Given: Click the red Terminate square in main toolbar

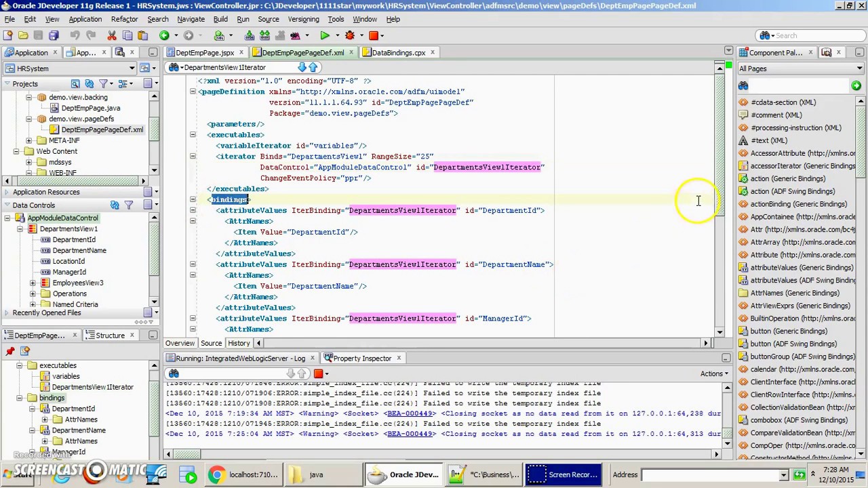Looking at the screenshot, I should (x=373, y=35).
